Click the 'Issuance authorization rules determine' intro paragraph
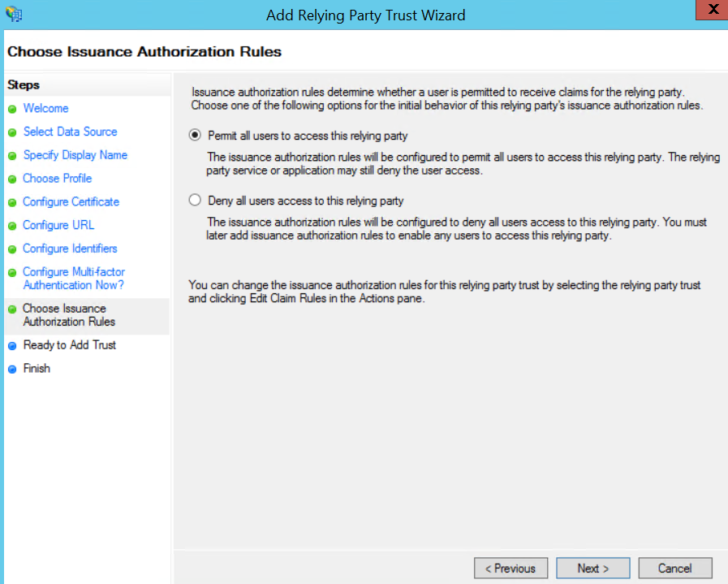Image resolution: width=728 pixels, height=584 pixels. tap(447, 98)
